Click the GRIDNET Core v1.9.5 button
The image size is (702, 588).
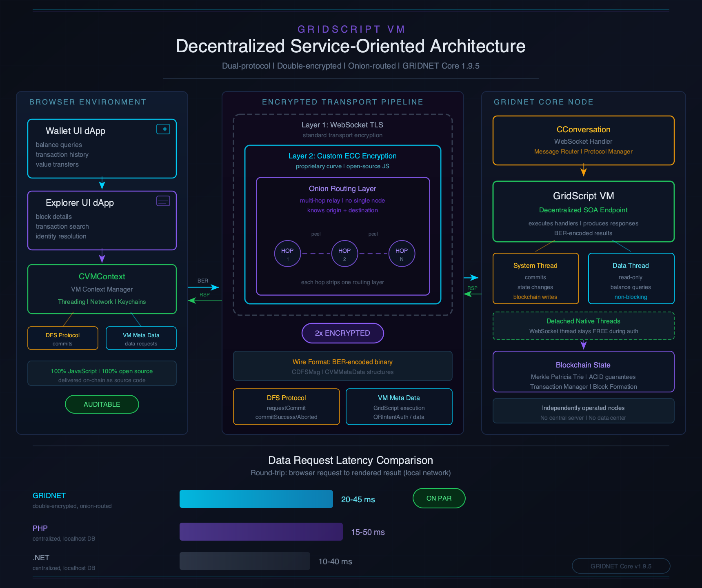coord(621,566)
